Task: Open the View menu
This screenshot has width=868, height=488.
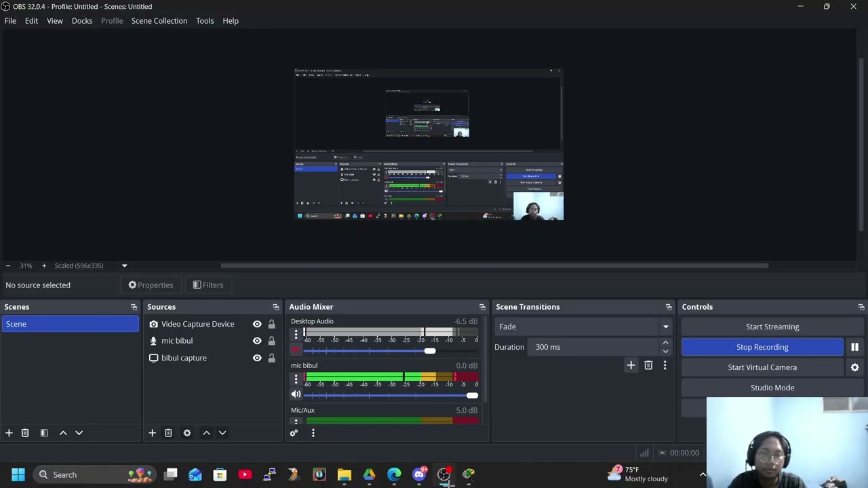Action: click(x=55, y=20)
